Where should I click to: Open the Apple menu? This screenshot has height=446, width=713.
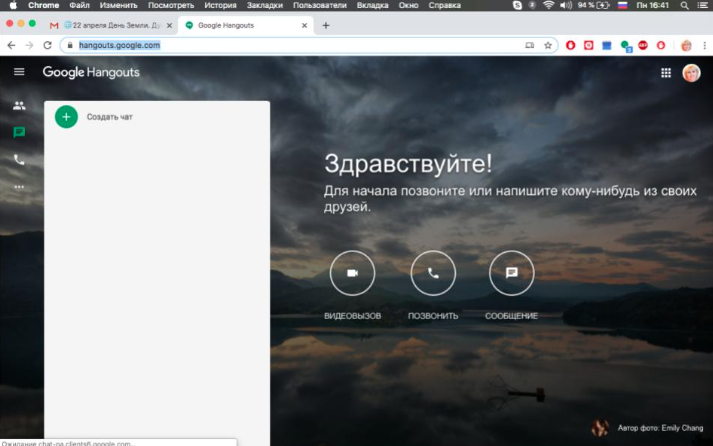[13, 5]
